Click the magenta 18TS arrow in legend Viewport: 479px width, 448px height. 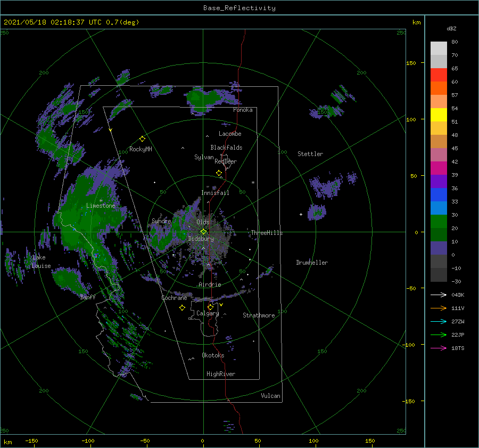[439, 348]
